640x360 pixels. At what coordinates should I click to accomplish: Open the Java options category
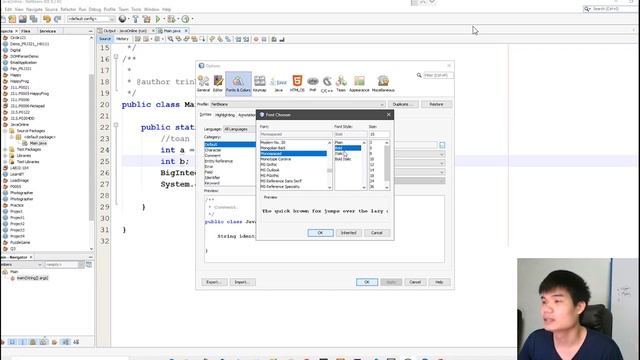pyautogui.click(x=278, y=84)
